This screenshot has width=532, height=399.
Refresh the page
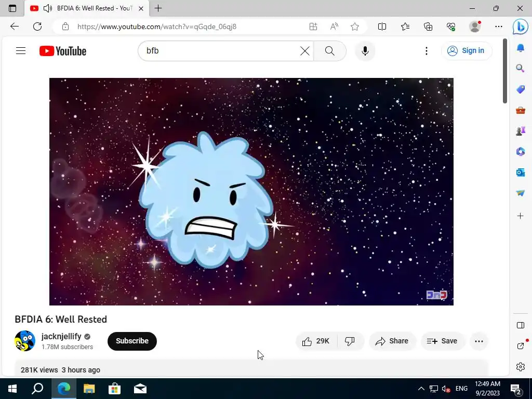pos(37,26)
